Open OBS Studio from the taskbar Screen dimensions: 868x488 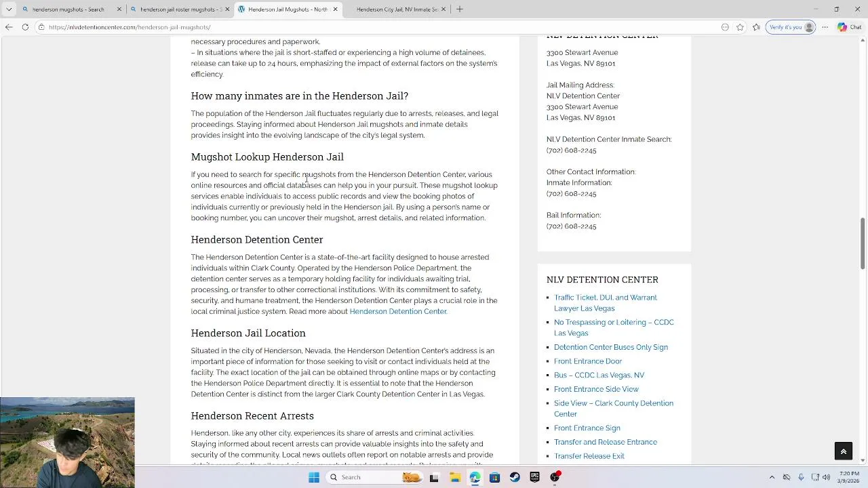pyautogui.click(x=555, y=477)
